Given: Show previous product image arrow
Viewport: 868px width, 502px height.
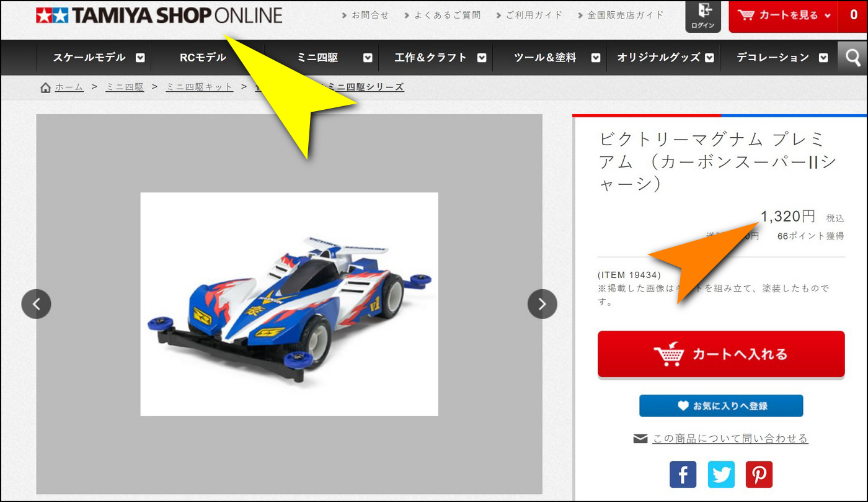Looking at the screenshot, I should [x=36, y=303].
